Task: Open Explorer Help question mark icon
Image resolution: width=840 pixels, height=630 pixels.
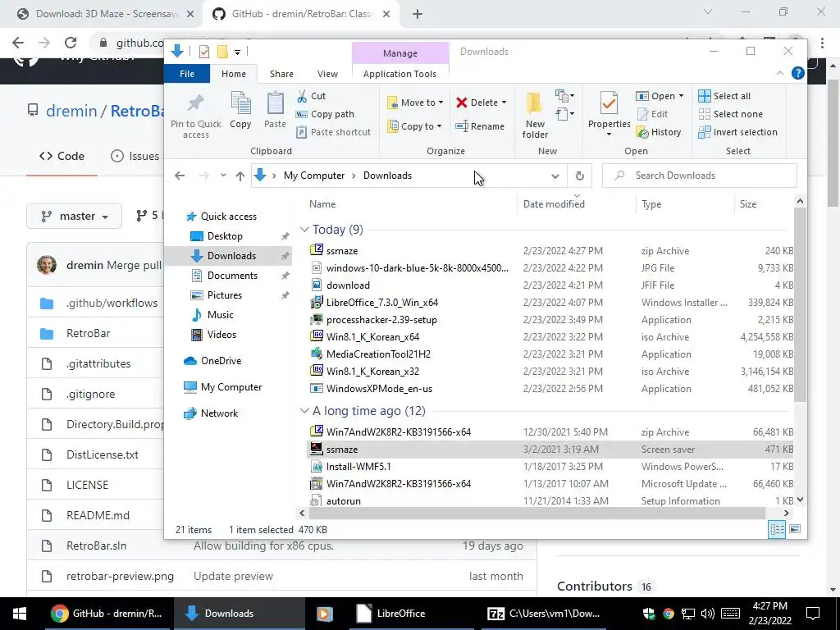Action: 797,73
